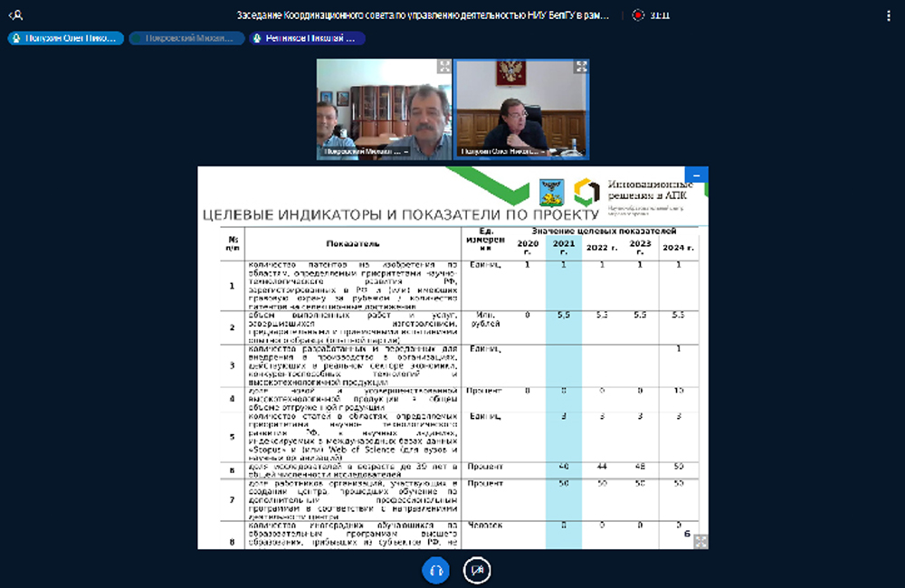Image resolution: width=905 pixels, height=588 pixels.
Task: Fullscreen the right webcam video
Action: 581,67
